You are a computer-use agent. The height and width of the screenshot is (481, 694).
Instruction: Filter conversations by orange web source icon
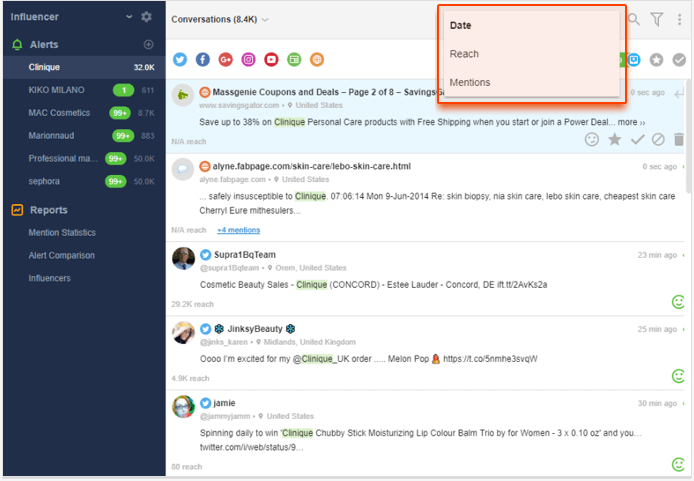pos(317,59)
